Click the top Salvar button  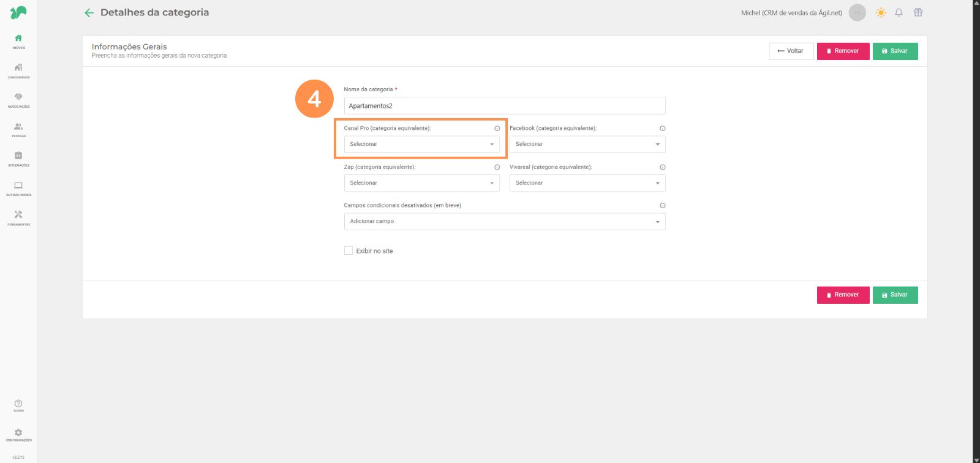[x=895, y=51]
